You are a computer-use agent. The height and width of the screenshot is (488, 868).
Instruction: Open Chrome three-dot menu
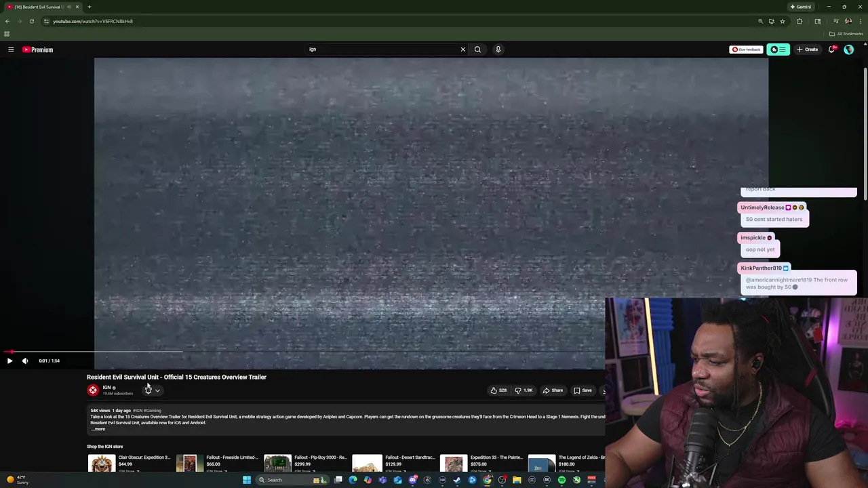pos(859,21)
